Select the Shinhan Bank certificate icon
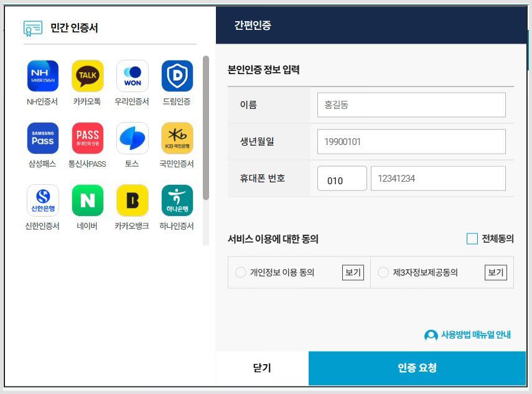 click(x=42, y=200)
